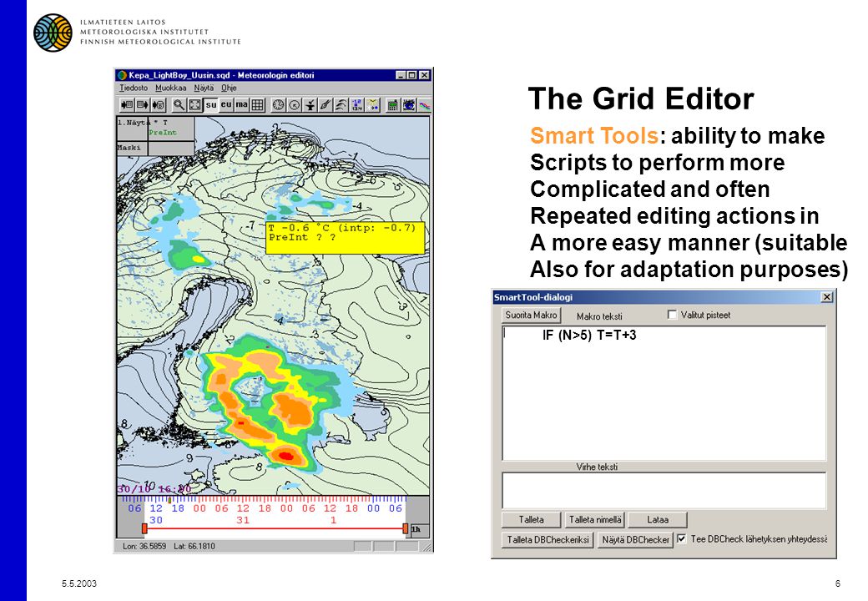Click the yellow temperature tooltip box
Image resolution: width=868 pixels, height=601 pixels.
click(x=346, y=237)
